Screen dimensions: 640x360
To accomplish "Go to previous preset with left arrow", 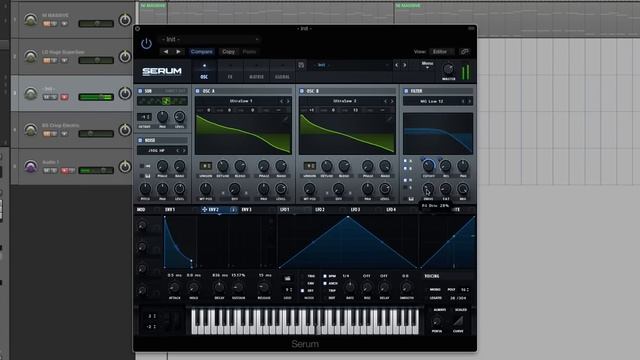I will 166,52.
